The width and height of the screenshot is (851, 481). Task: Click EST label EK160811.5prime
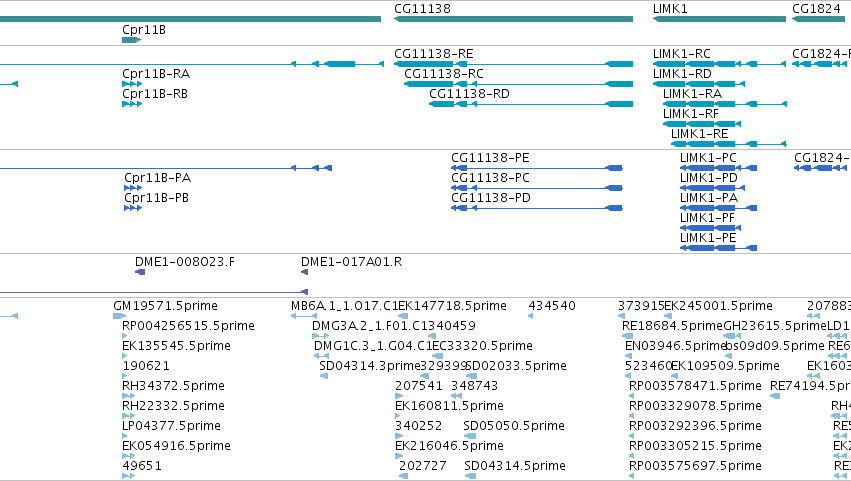(x=449, y=406)
